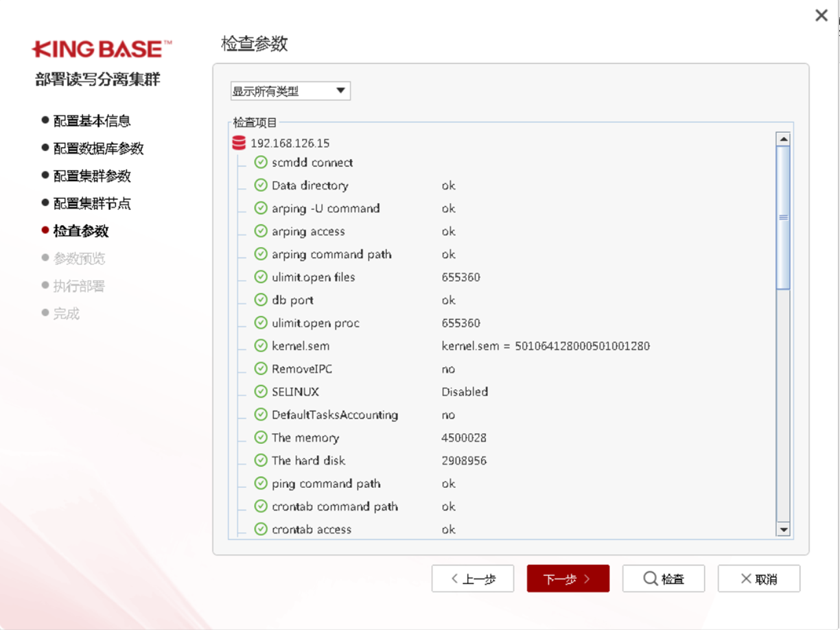
Task: Go to the 配置集群节点 step
Action: (x=92, y=204)
